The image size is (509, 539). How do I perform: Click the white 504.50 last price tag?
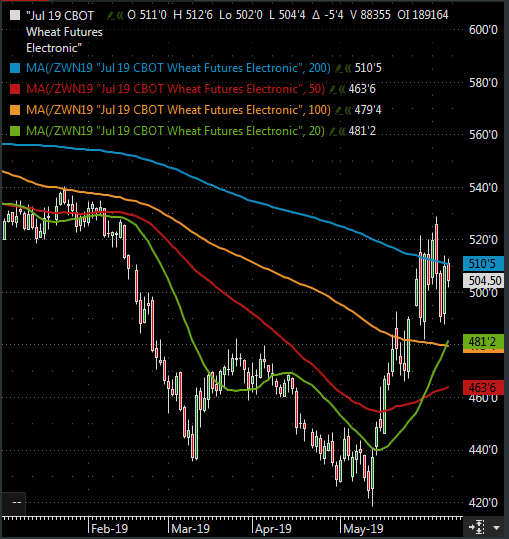point(483,280)
